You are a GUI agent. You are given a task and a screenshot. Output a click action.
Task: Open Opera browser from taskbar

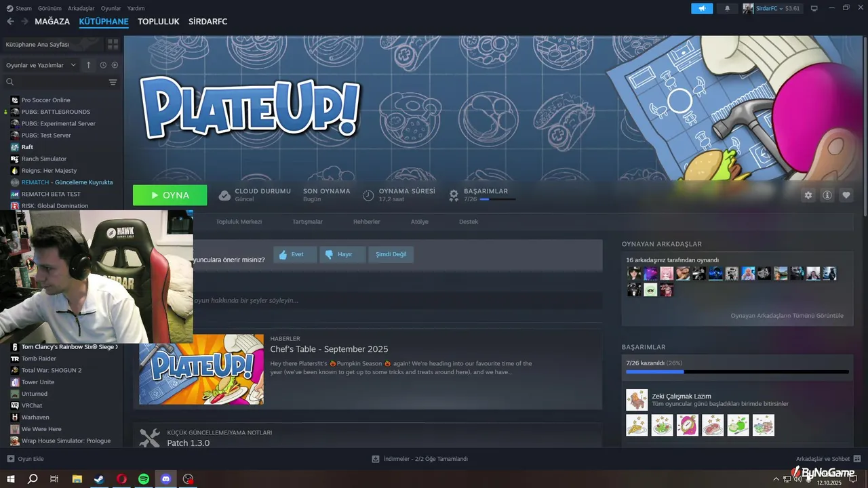[121, 479]
